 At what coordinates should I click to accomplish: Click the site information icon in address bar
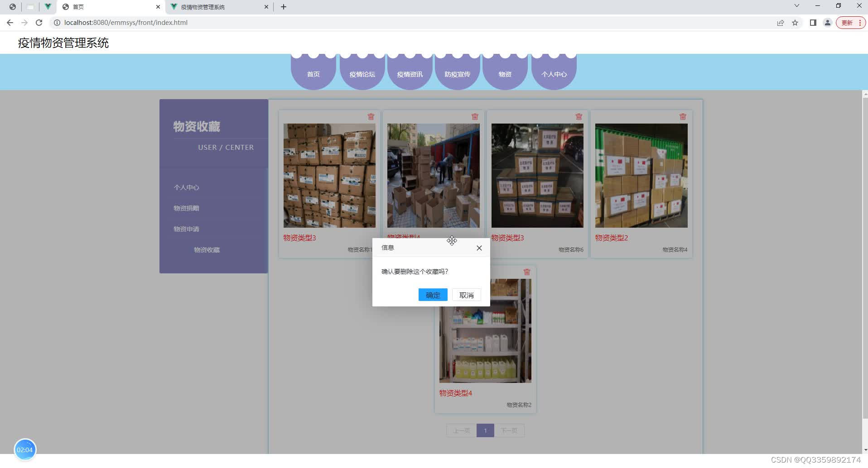pyautogui.click(x=57, y=23)
